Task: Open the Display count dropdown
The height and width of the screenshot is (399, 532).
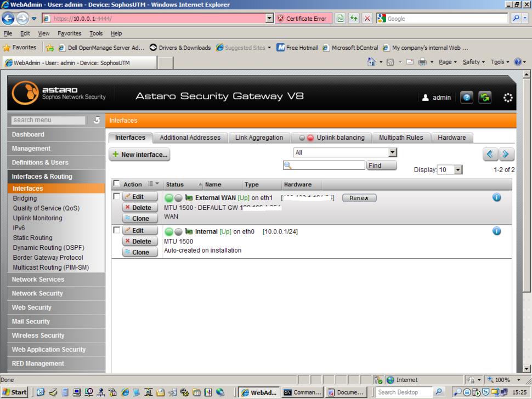Action: point(458,170)
